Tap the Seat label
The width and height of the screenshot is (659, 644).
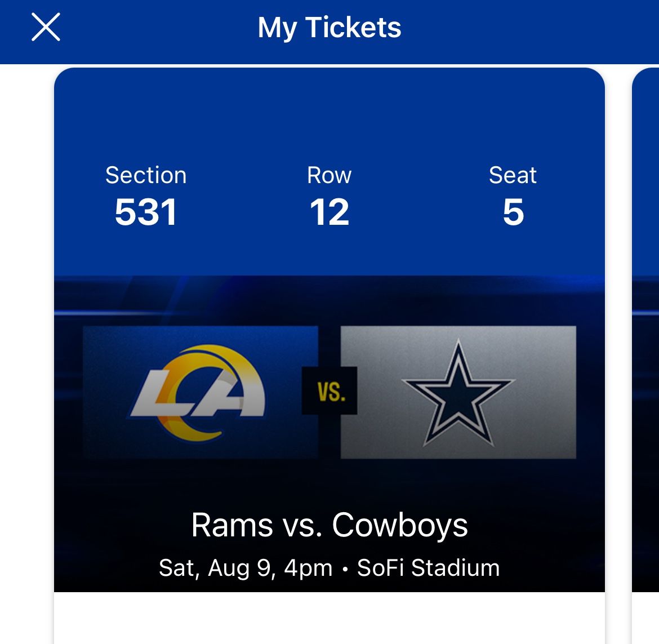513,175
